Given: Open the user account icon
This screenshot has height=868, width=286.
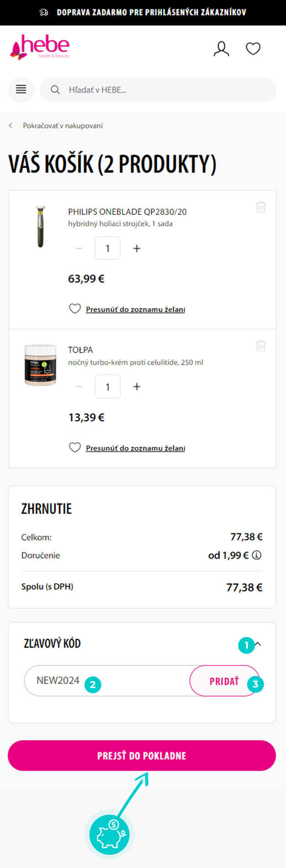Looking at the screenshot, I should (x=221, y=49).
